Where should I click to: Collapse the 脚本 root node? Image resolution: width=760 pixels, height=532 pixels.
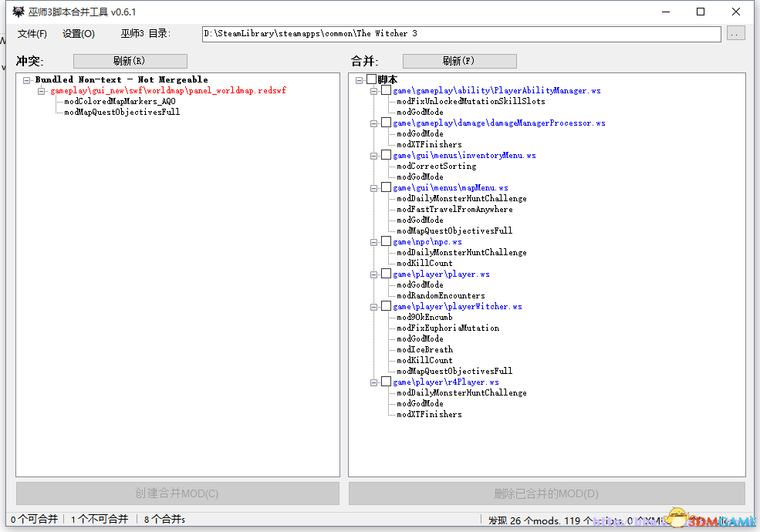359,80
